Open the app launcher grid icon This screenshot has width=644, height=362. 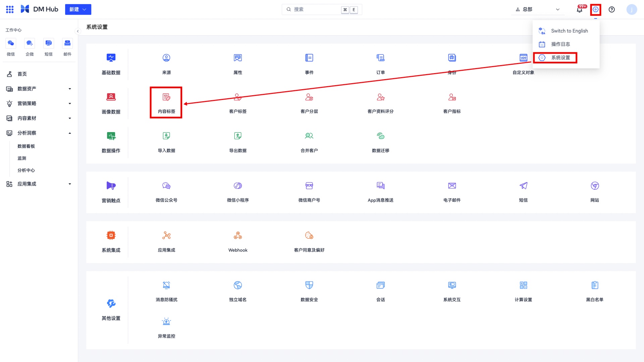[x=10, y=9]
